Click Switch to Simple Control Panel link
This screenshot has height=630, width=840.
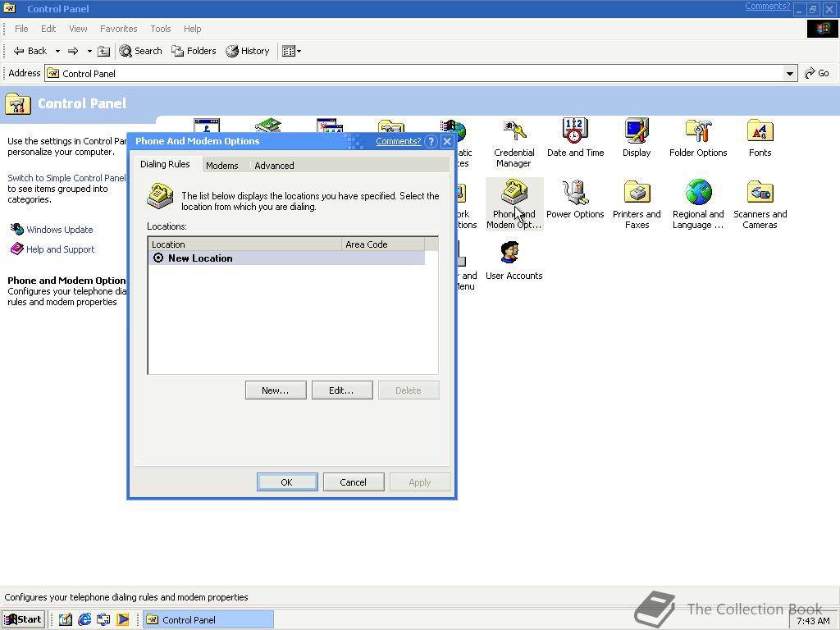click(66, 178)
